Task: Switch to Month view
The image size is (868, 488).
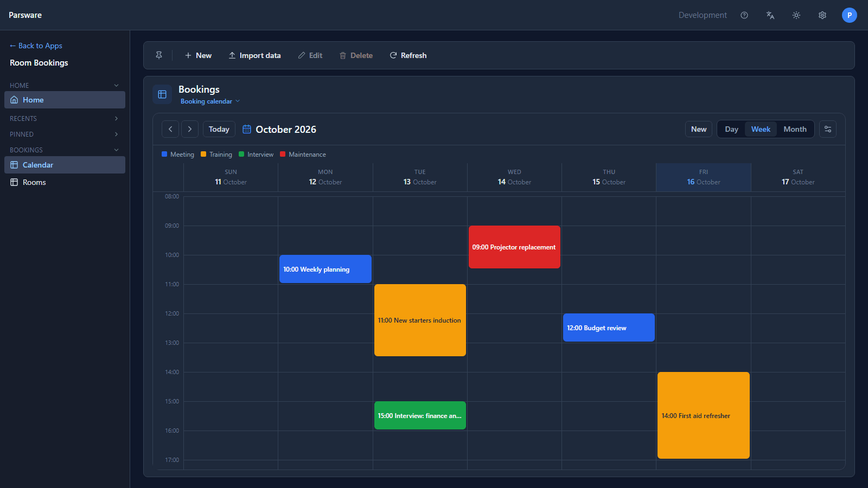Action: tap(795, 129)
